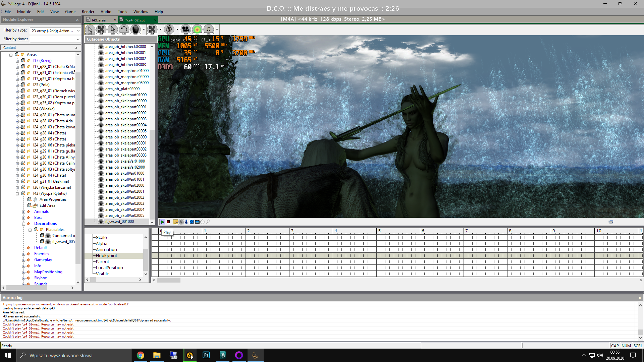This screenshot has width=644, height=362.
Task: Select area_ob_plate02000 in Cutscene Objects
Action: (x=122, y=89)
